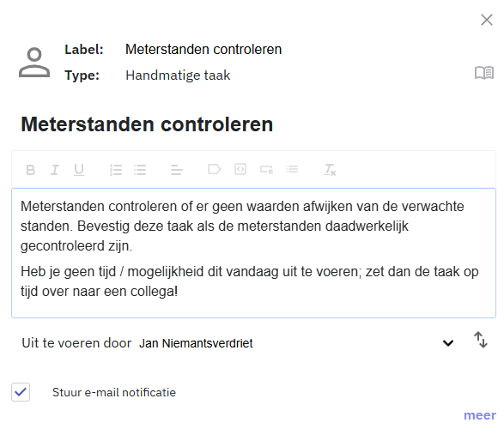Select assignee name 'Jan Niemantsverdriet'
Screen dimensions: 504x447
(x=196, y=343)
